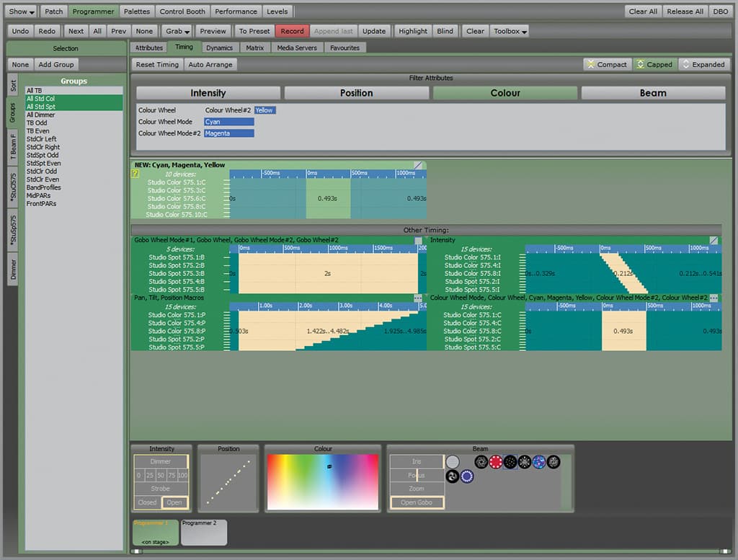Choose the blue ring gobo with white dots

pos(467,476)
